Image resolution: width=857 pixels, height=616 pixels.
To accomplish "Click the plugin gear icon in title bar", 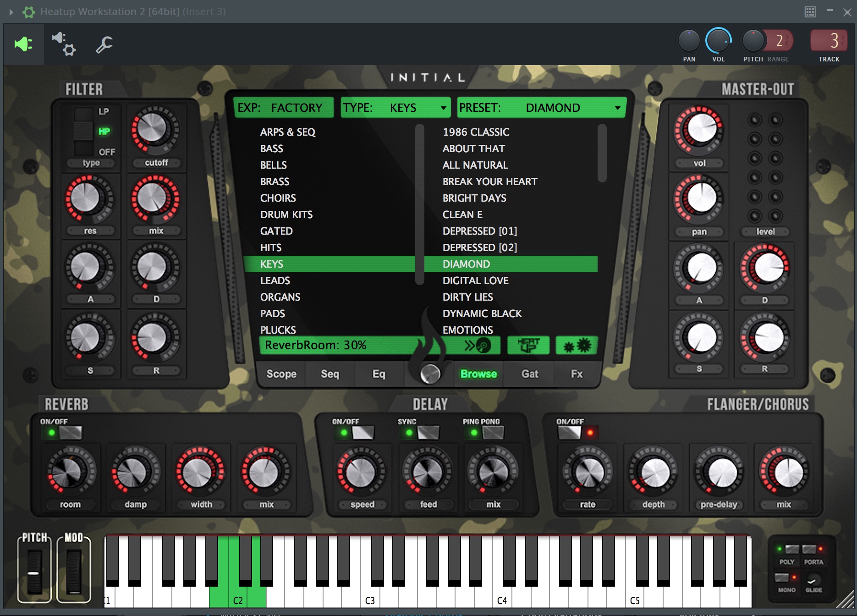I will (29, 12).
